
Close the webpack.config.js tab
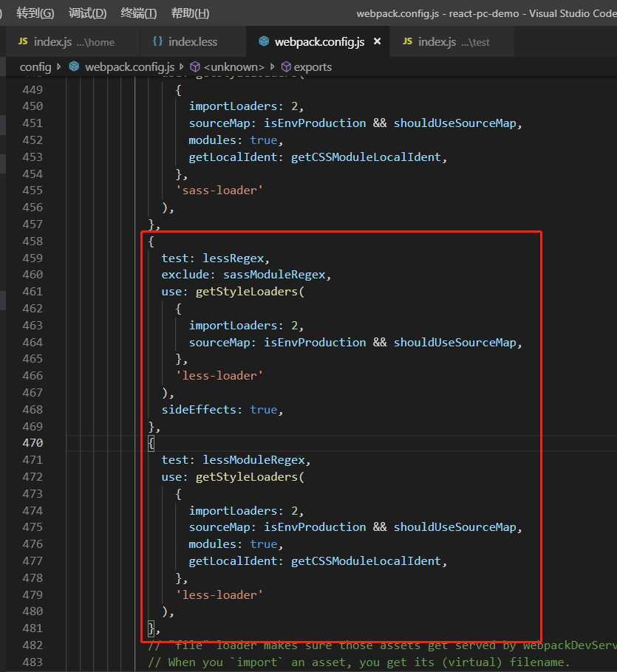[x=377, y=41]
